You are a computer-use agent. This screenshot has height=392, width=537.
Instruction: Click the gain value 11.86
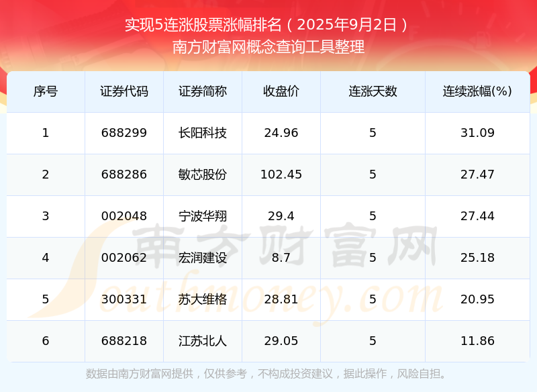(x=477, y=341)
